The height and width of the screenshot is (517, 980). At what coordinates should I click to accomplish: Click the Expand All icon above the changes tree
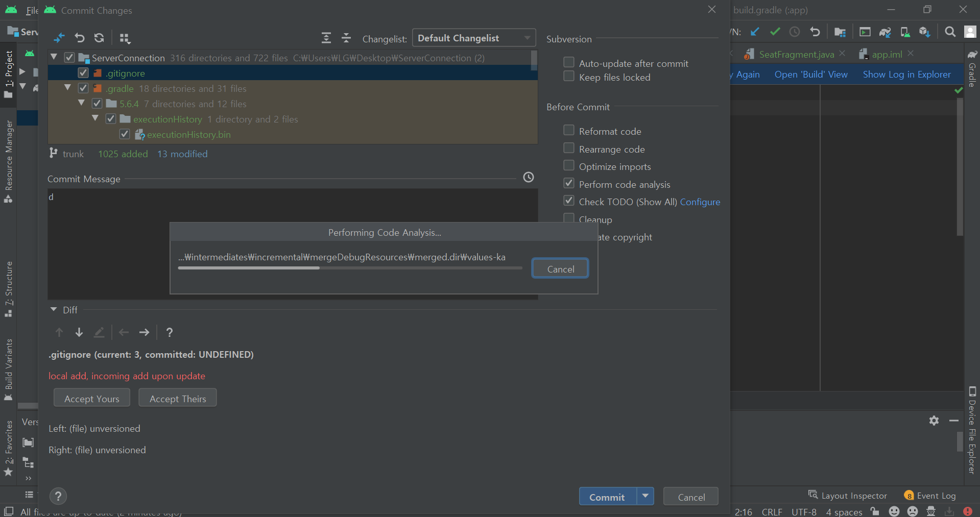(326, 38)
